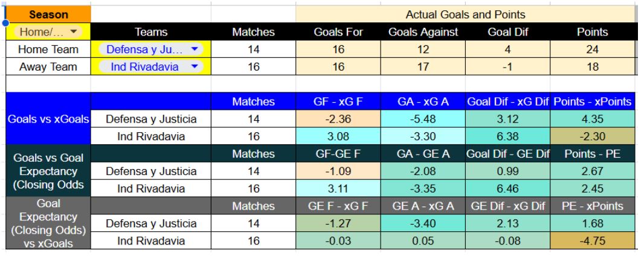The width and height of the screenshot is (644, 256).
Task: Select the Goals Against column header
Action: (x=423, y=32)
